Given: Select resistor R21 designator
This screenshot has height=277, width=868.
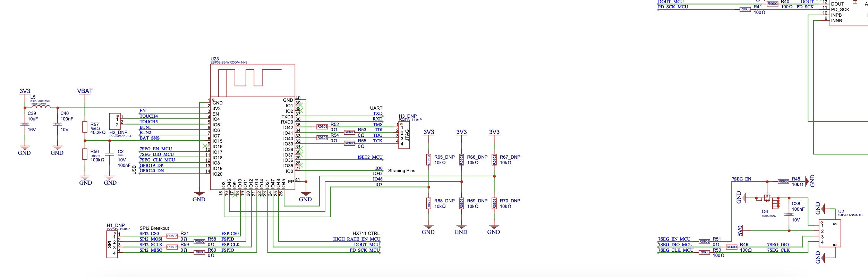Looking at the screenshot, I should [x=185, y=234].
